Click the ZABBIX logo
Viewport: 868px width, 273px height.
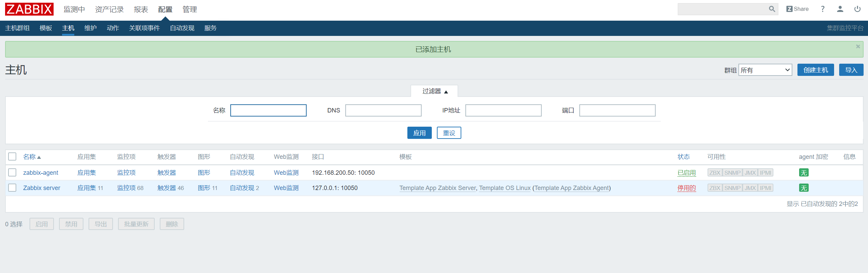(x=29, y=9)
